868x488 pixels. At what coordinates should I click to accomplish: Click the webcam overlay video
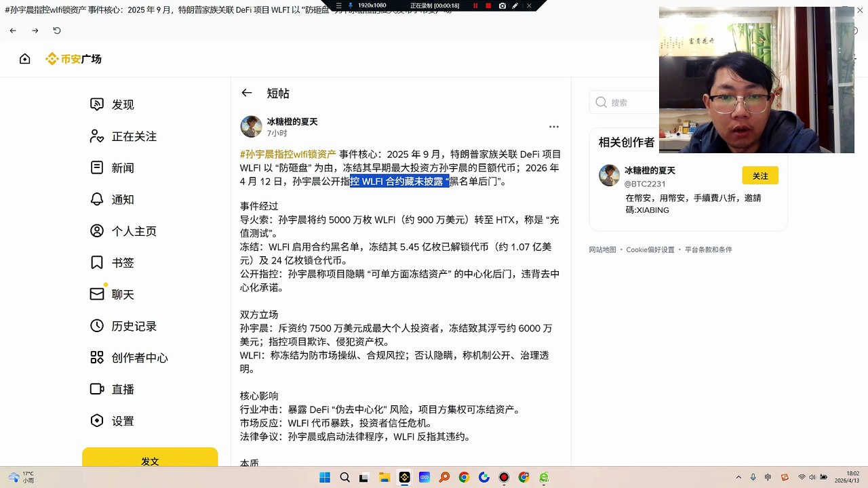click(x=757, y=80)
